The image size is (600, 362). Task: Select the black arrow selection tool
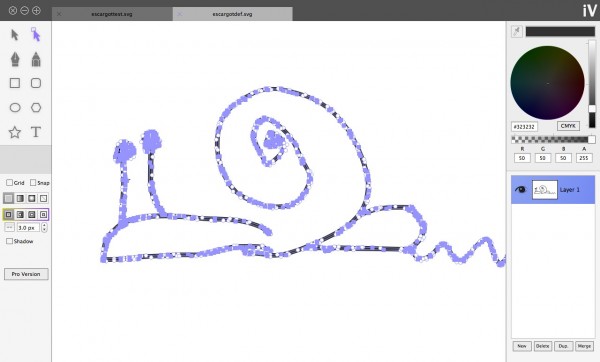(15, 35)
